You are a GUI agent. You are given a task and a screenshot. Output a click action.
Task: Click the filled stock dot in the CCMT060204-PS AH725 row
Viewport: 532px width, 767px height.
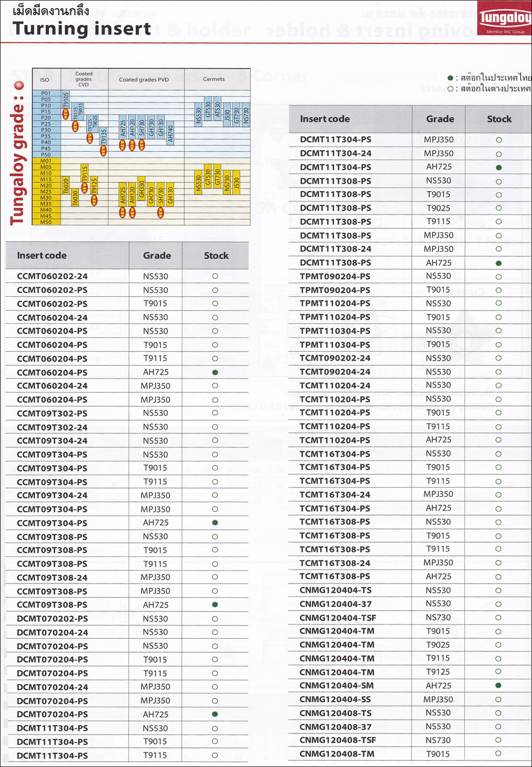(x=215, y=372)
